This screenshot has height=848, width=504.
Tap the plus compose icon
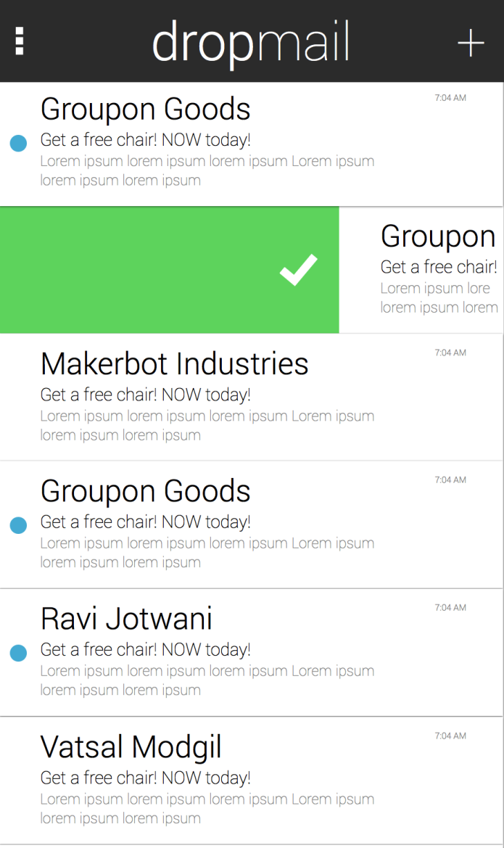[x=471, y=43]
